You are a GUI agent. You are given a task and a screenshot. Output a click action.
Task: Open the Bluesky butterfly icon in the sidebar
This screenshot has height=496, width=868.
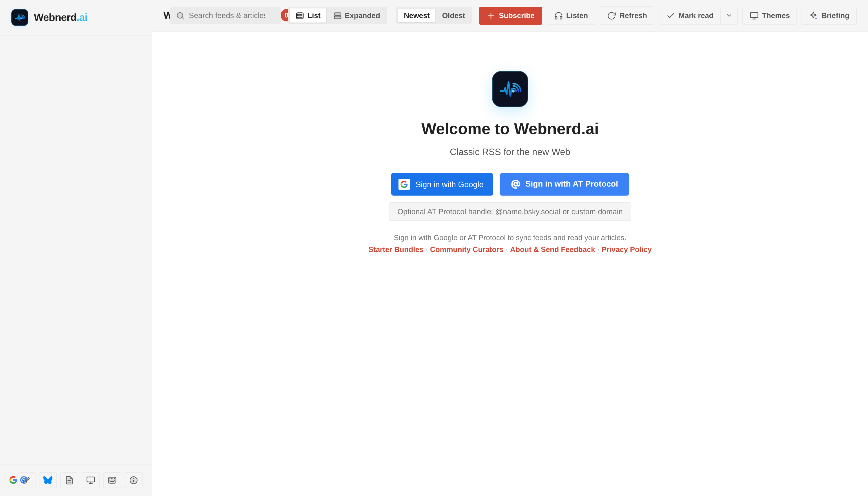point(48,480)
